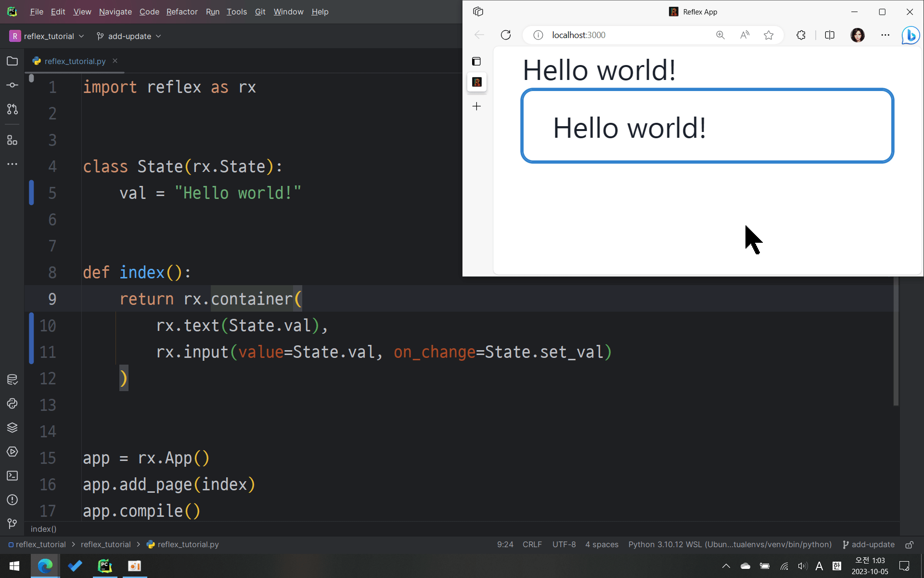Open the Git tool window in sidebar
This screenshot has width=924, height=578.
click(x=13, y=524)
